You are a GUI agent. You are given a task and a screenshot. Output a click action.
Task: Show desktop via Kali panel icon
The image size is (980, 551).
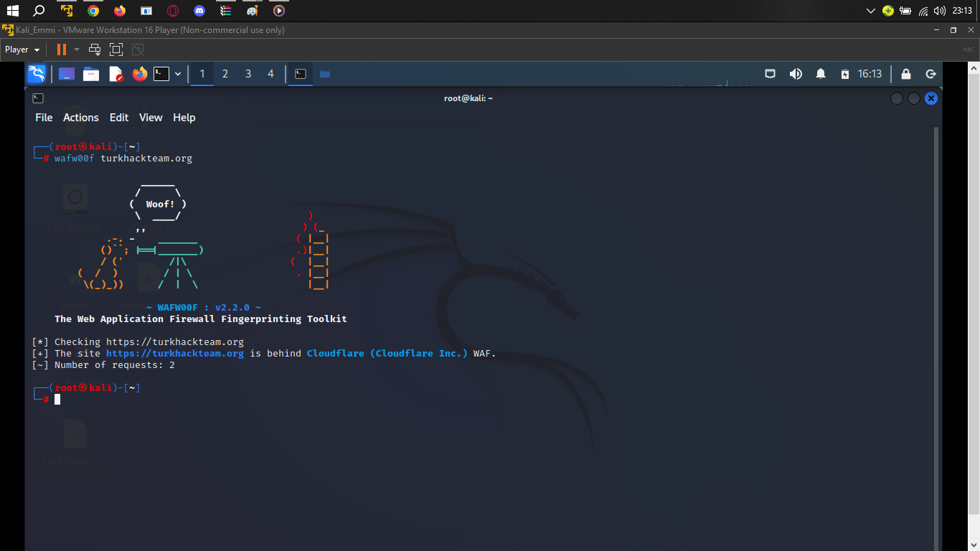tap(67, 74)
